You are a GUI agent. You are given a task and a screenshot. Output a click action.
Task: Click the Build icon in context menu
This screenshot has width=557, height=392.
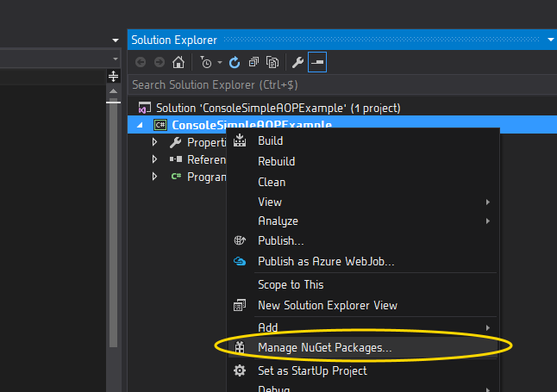tap(240, 140)
